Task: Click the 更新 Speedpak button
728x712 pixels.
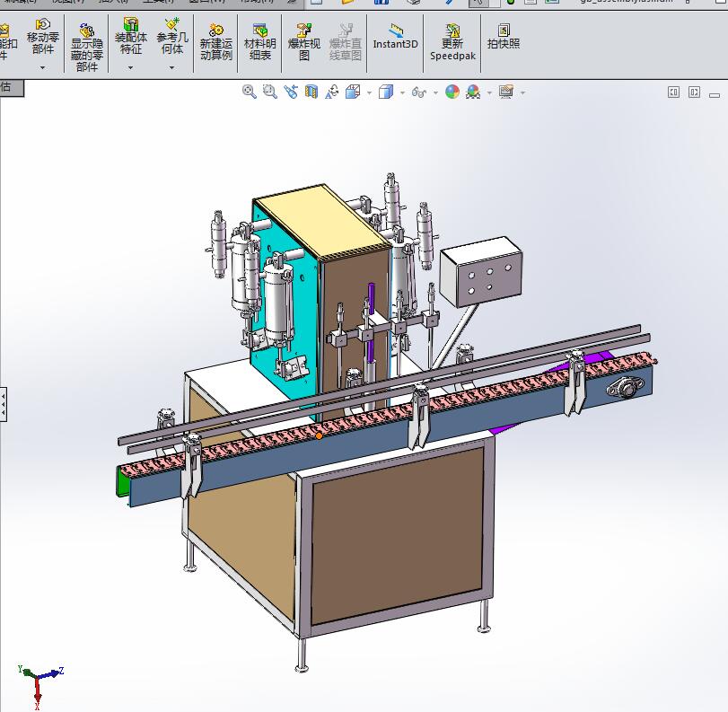Action: tap(452, 42)
